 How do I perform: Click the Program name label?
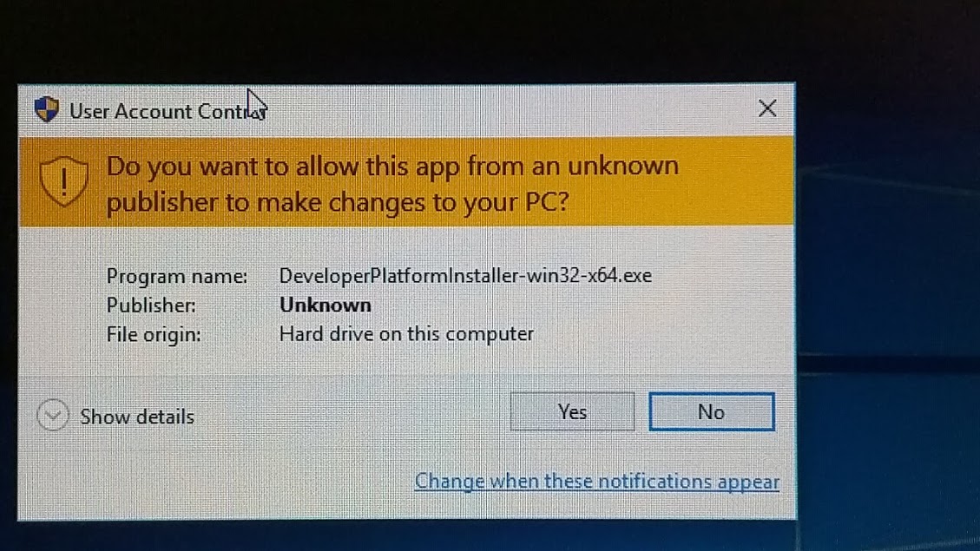(177, 276)
